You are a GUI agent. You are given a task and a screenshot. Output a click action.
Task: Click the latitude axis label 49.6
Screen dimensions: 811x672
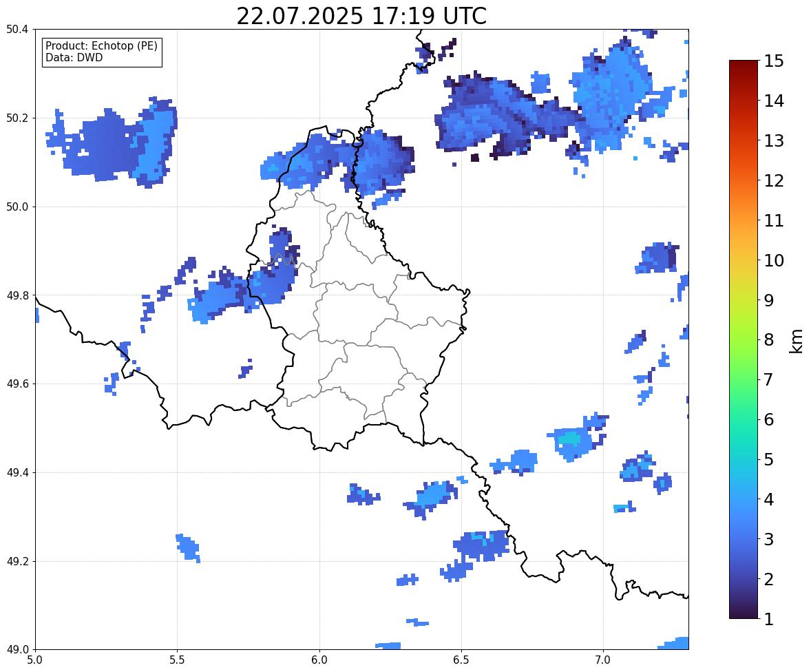[17, 384]
